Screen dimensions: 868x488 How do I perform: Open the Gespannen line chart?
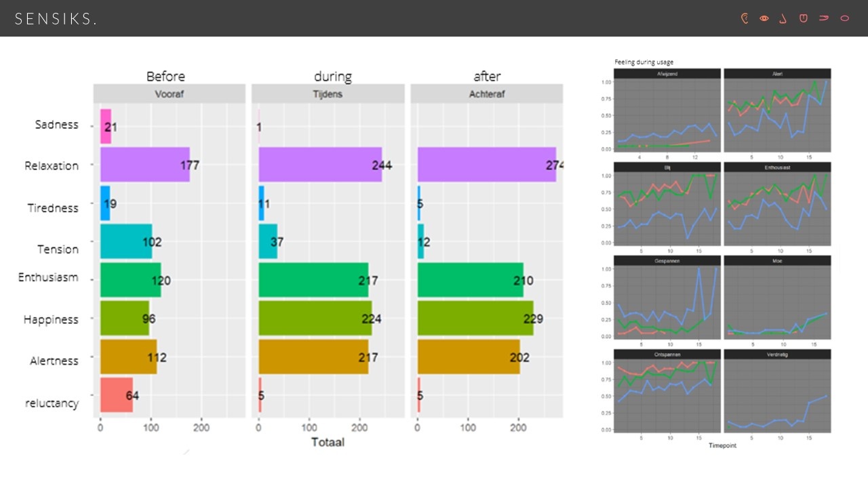point(667,299)
